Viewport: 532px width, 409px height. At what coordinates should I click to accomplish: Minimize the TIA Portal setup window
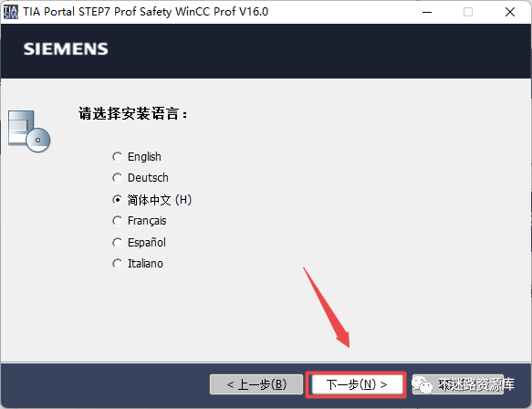click(427, 12)
